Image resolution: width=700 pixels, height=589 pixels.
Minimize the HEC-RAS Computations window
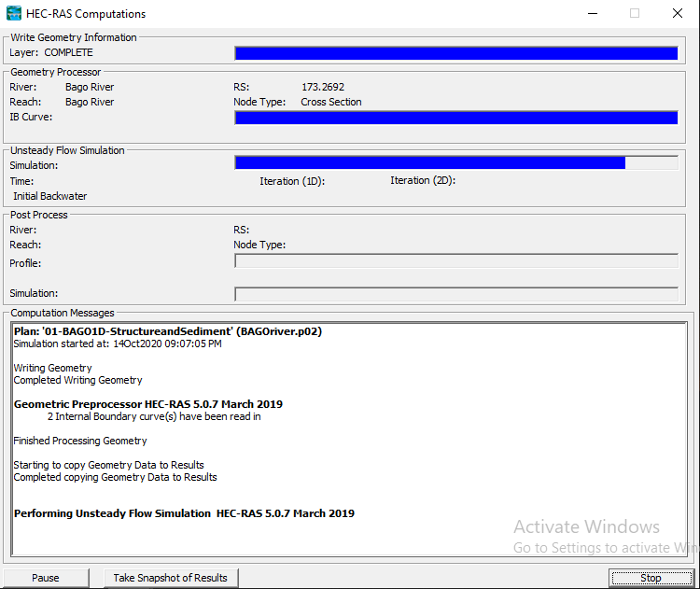pyautogui.click(x=593, y=13)
